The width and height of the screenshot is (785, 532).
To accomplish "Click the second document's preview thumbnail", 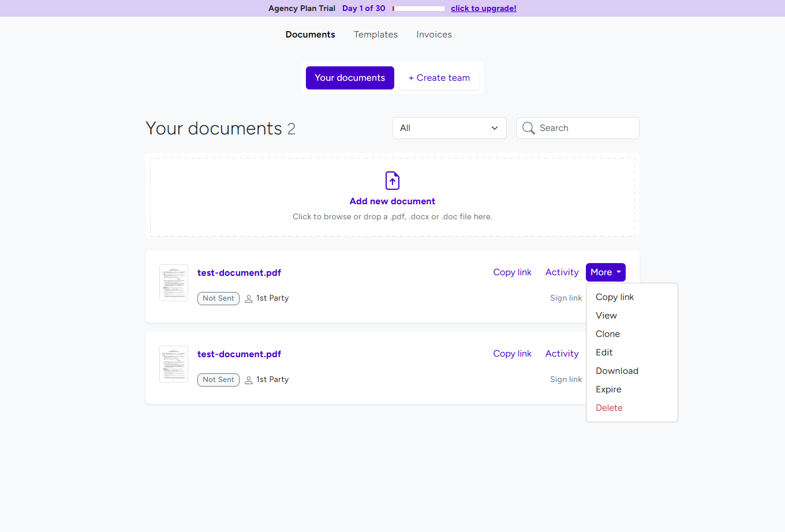I will click(173, 364).
